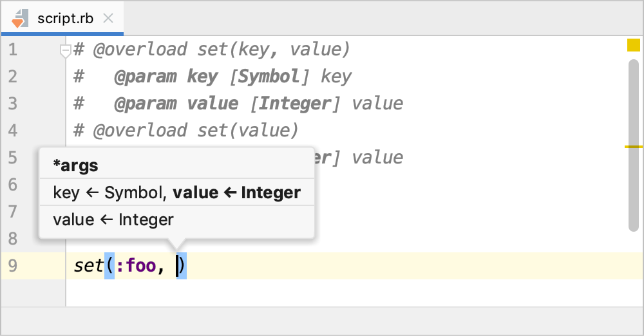Screen dimensions: 644x336
Task: Click the set method call on line 9
Action: [x=88, y=265]
